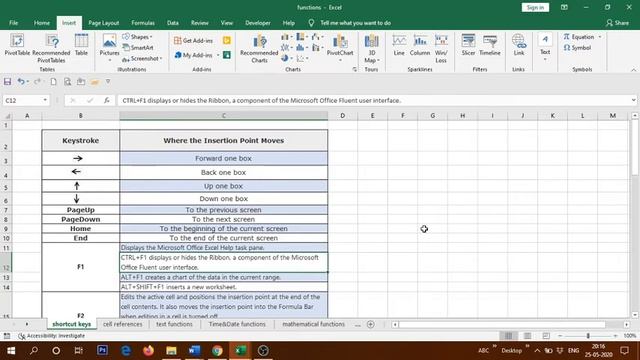
Task: Select column D header
Action: point(342,116)
